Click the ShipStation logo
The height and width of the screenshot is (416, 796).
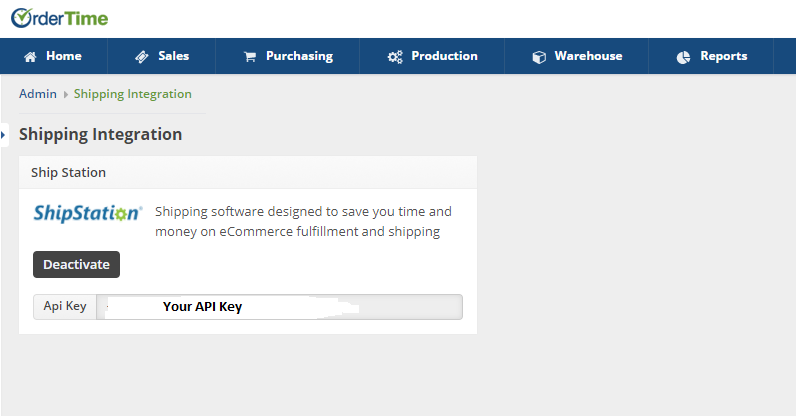pyautogui.click(x=88, y=213)
